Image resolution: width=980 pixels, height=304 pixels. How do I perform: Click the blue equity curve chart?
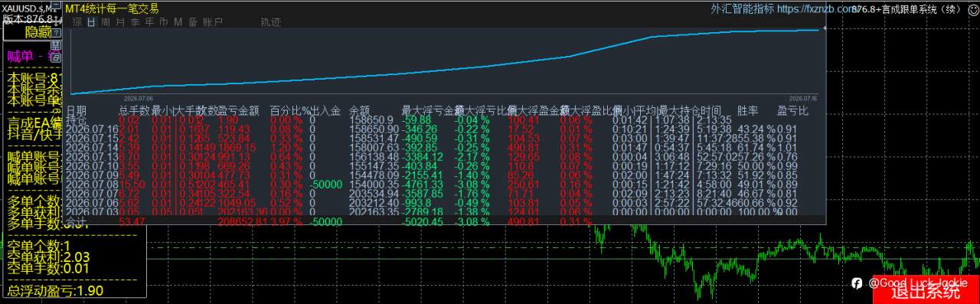(444, 61)
